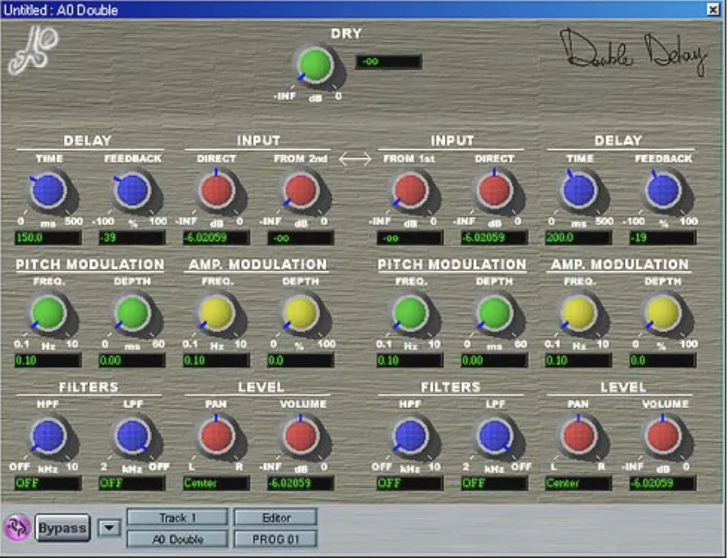Close the A0 Double plugin window

coord(713,9)
